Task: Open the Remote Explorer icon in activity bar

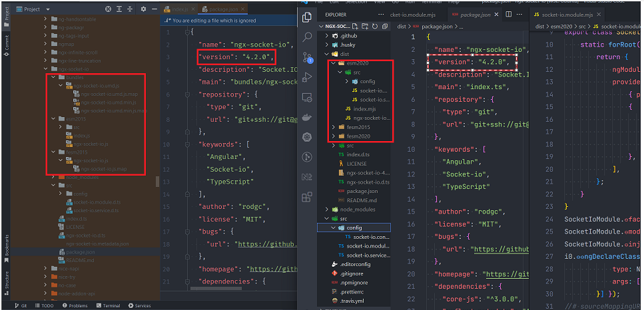Action: [x=307, y=97]
